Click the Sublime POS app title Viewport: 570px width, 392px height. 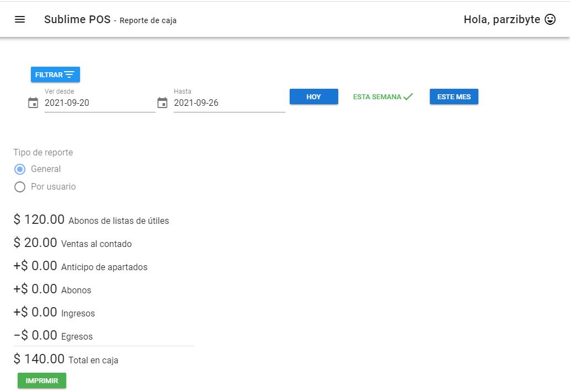[x=77, y=19]
